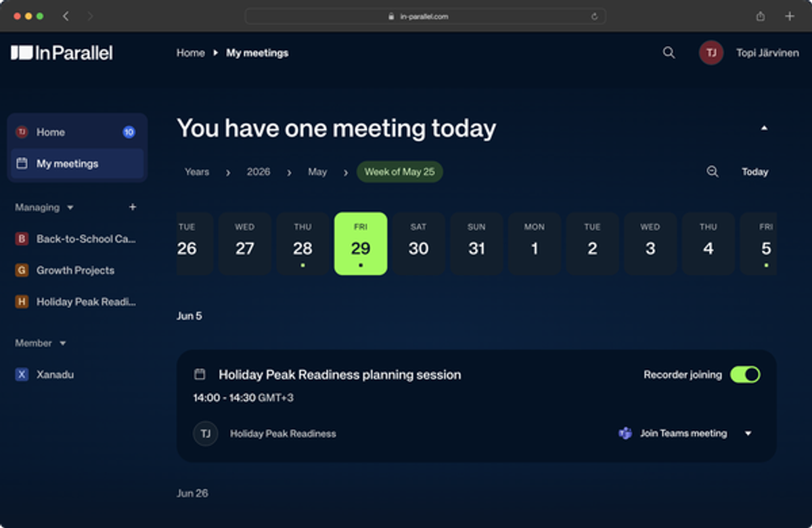812x528 pixels.
Task: Open Home in the sidebar
Action: tap(76, 132)
